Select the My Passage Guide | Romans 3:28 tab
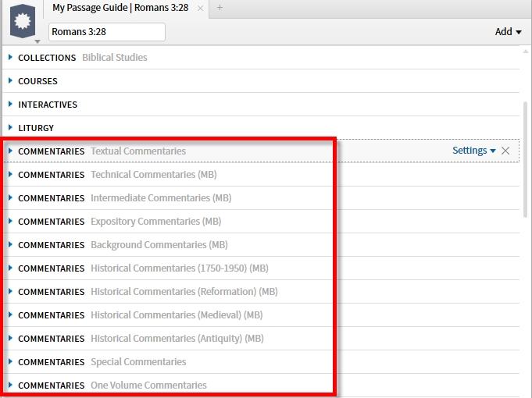The height and width of the screenshot is (398, 532). (x=120, y=8)
